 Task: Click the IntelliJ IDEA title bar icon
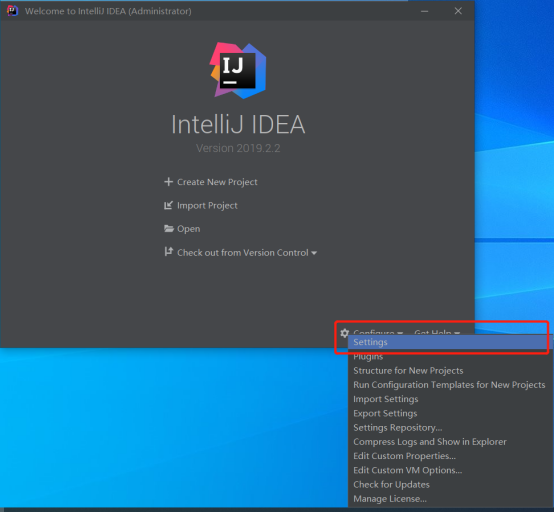[x=12, y=11]
